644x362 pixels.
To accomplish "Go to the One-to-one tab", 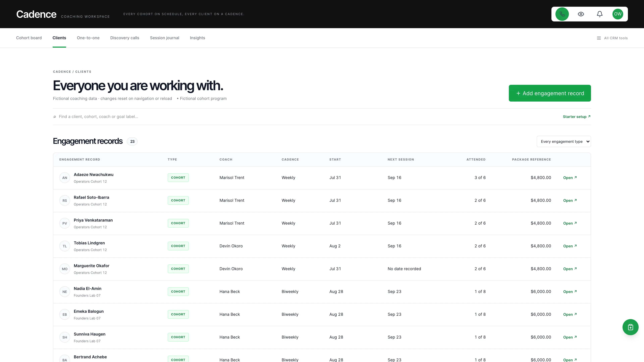I will pyautogui.click(x=88, y=38).
